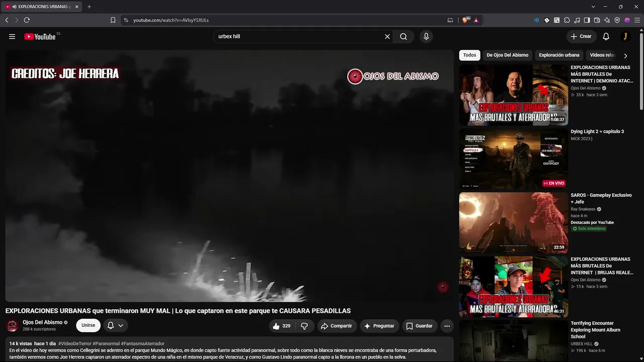Open the NICK 2023:) channel link

coord(581,139)
